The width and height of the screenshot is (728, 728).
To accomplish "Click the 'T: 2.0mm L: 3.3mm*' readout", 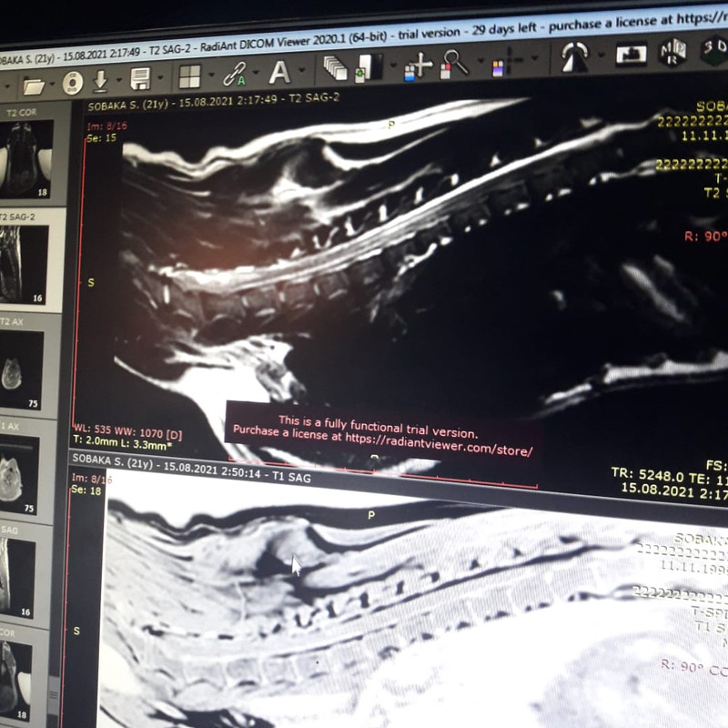I will [123, 443].
